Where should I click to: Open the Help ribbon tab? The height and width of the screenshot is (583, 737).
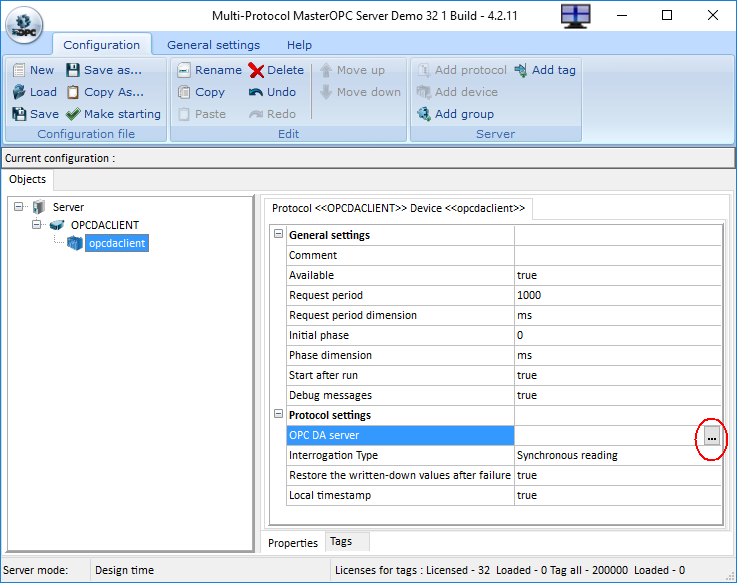pyautogui.click(x=299, y=45)
